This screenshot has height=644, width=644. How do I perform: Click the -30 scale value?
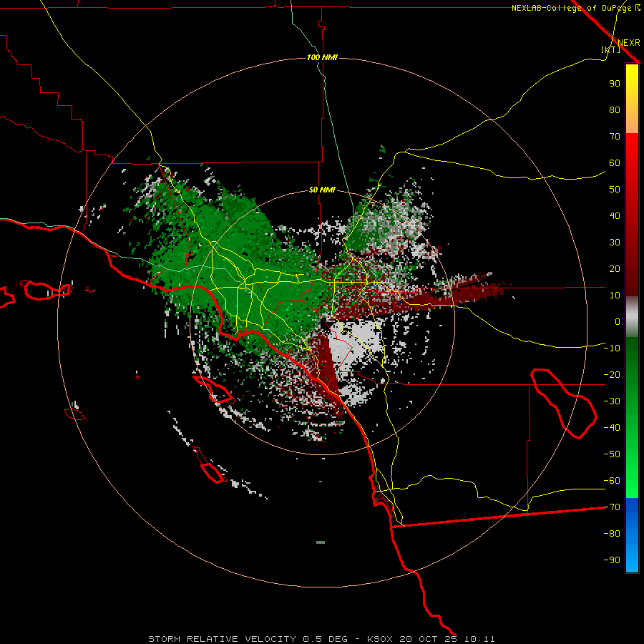612,401
